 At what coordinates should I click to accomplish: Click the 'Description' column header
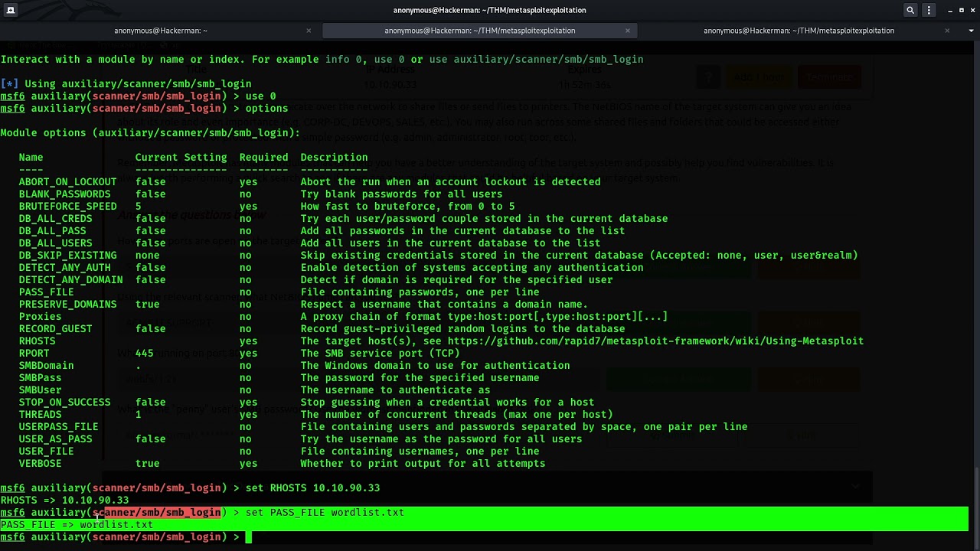pyautogui.click(x=334, y=158)
